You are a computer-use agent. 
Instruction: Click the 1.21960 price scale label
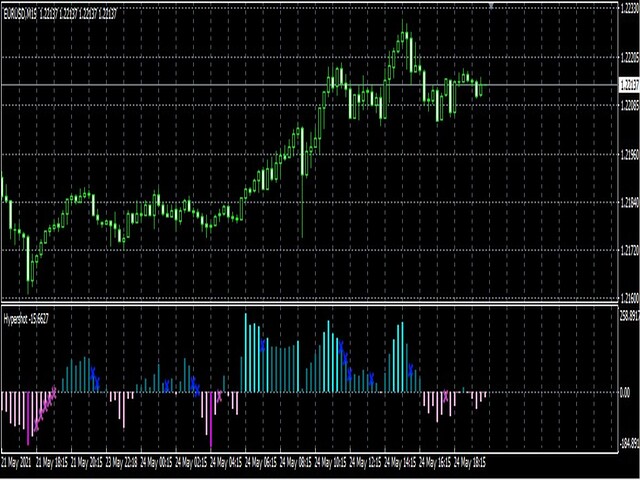629,155
